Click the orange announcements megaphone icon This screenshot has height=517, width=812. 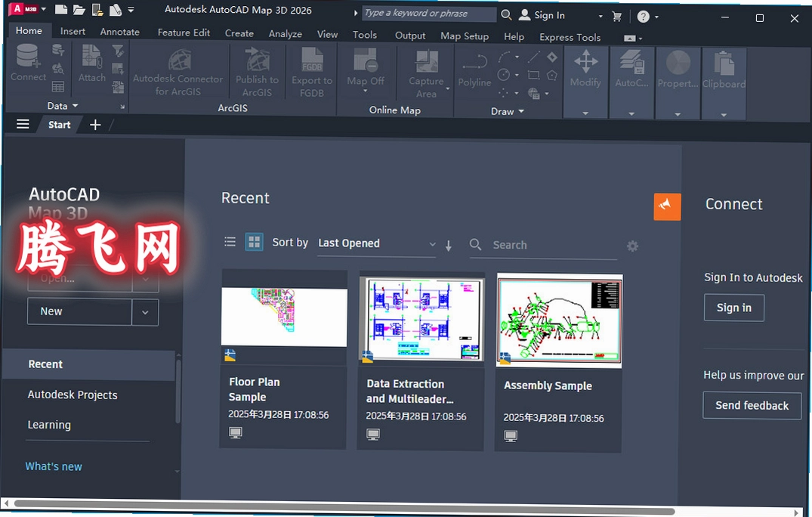(x=667, y=206)
